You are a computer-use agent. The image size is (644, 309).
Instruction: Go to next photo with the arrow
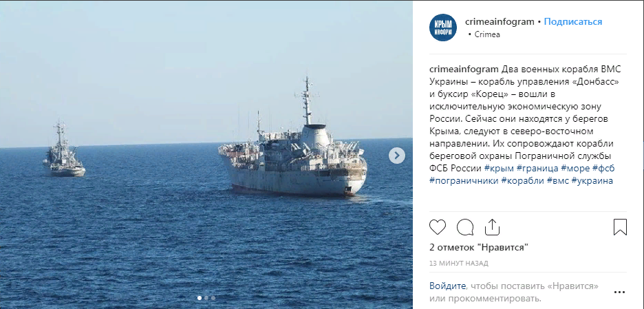(397, 156)
